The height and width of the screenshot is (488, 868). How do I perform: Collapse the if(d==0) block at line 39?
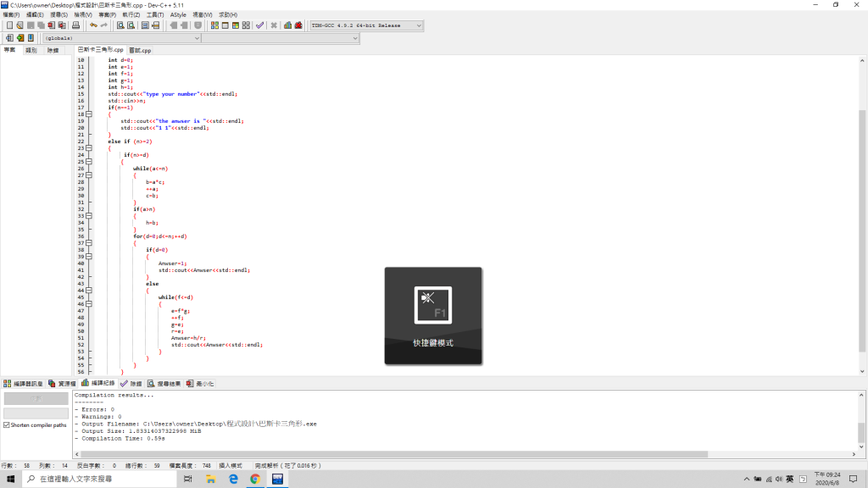pyautogui.click(x=88, y=257)
